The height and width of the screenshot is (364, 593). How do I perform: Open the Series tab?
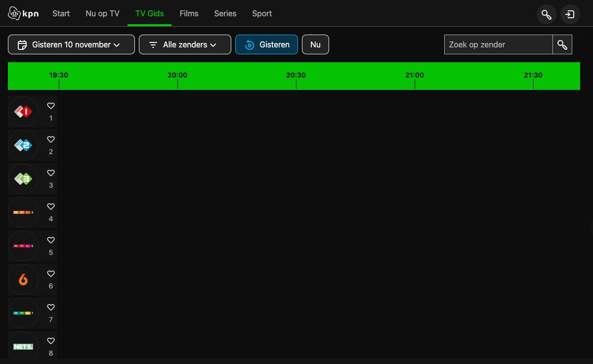(x=225, y=14)
